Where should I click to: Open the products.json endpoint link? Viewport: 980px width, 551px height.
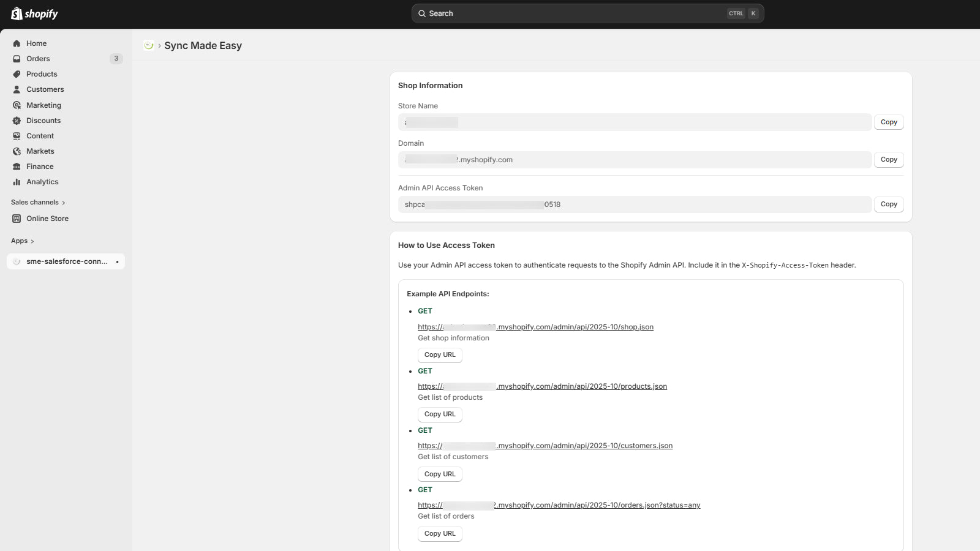point(542,386)
